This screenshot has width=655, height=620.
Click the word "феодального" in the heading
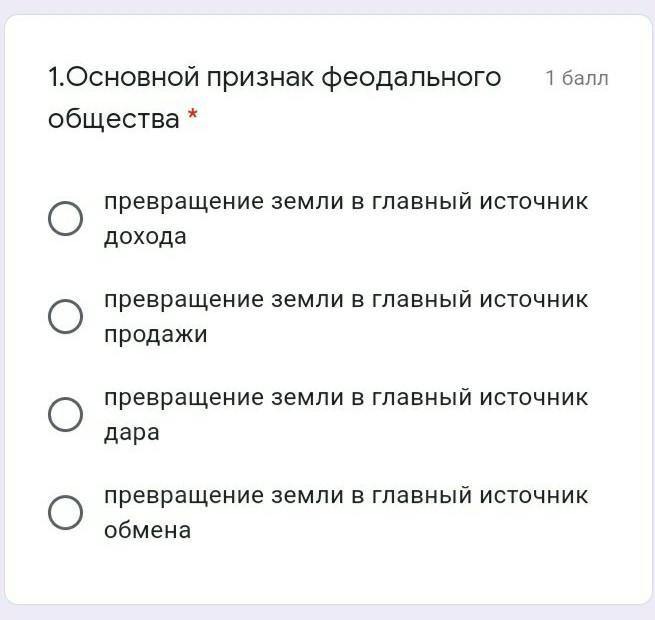point(411,78)
